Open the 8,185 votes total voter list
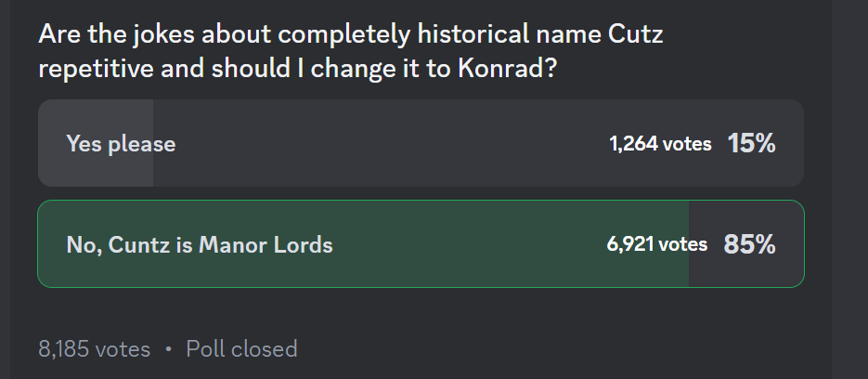 pos(94,349)
